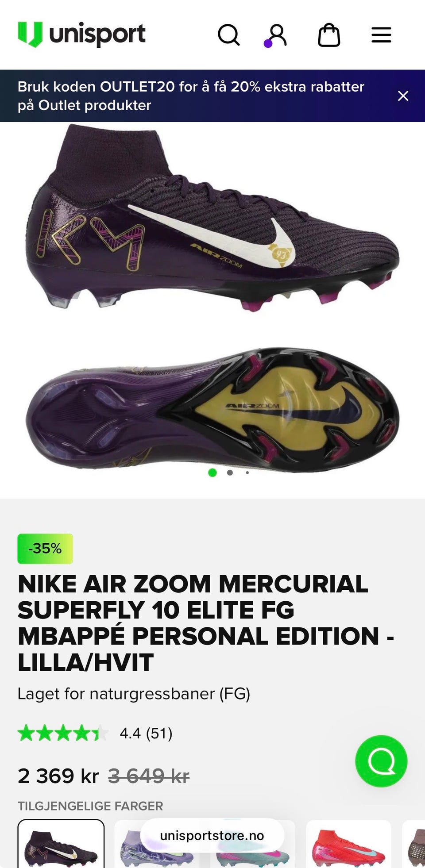
Task: Tap the unisportstore.no address pill
Action: coord(212,835)
